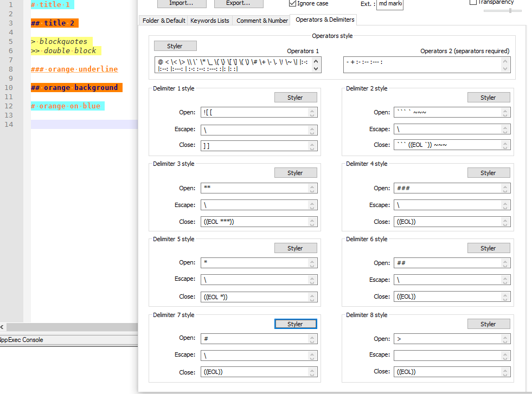The width and height of the screenshot is (532, 394).
Task: Open the Delimiter 5 style Styler
Action: (296, 248)
